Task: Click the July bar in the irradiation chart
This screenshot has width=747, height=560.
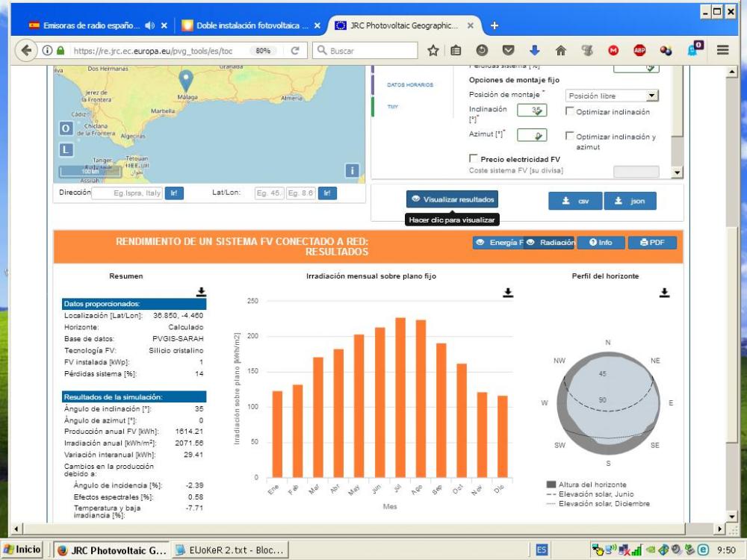Action: pos(400,398)
